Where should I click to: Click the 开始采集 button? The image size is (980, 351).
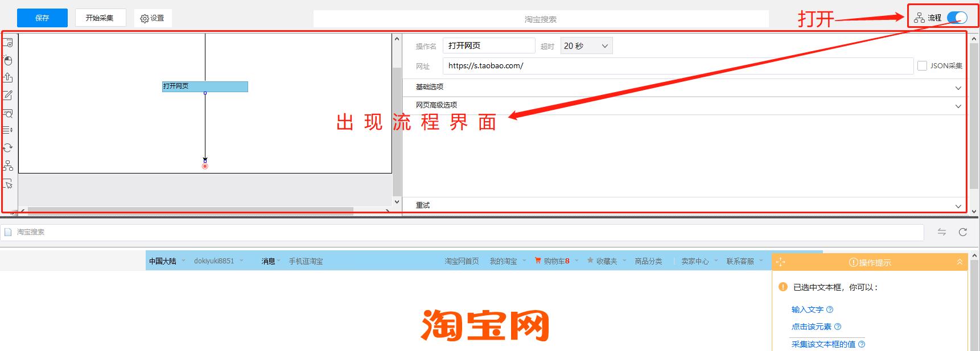tap(100, 18)
